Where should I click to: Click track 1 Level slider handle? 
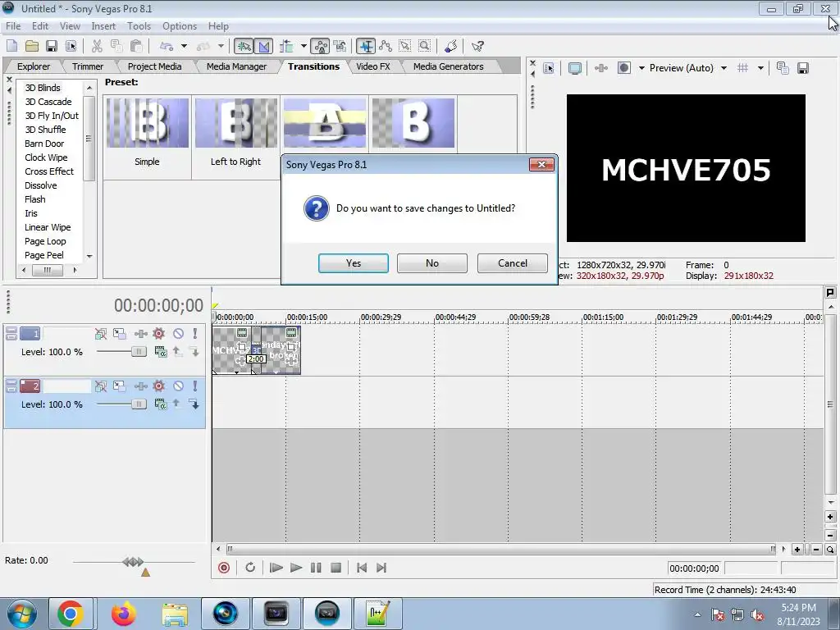click(139, 351)
